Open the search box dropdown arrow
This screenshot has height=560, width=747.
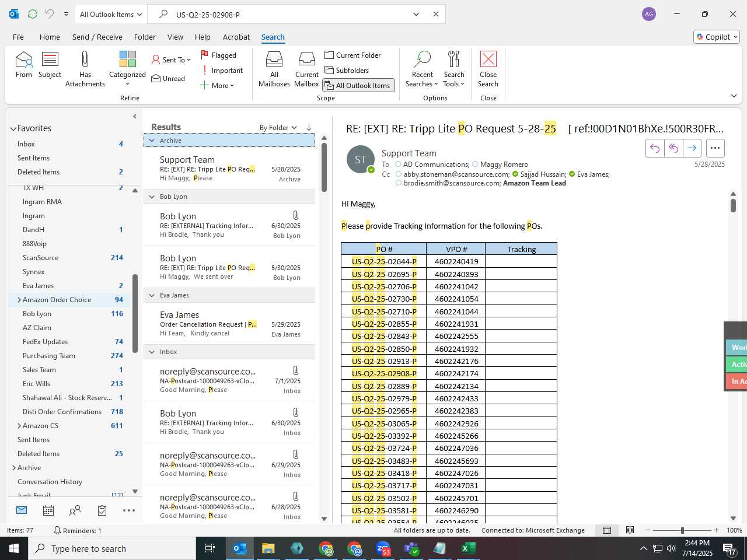[416, 14]
